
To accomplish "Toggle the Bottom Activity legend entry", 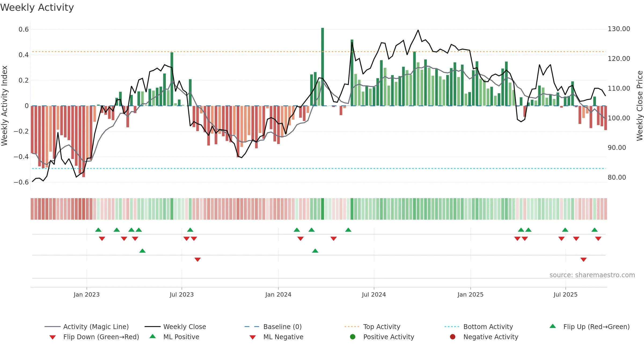I will (479, 327).
